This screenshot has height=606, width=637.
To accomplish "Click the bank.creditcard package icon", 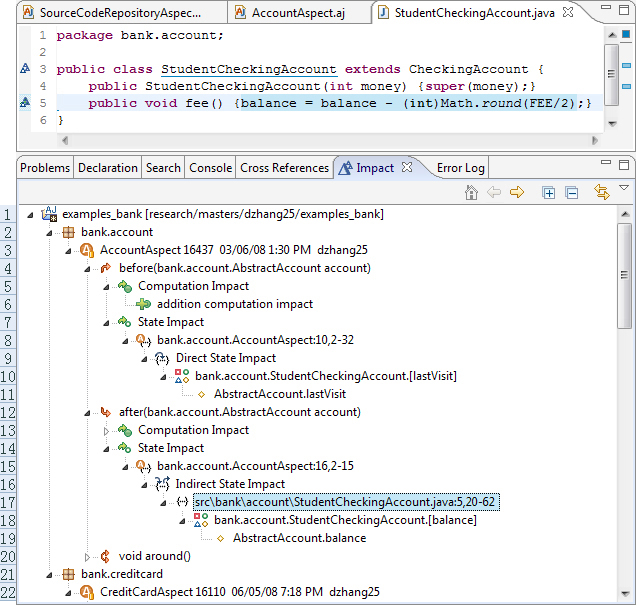I will coord(68,574).
